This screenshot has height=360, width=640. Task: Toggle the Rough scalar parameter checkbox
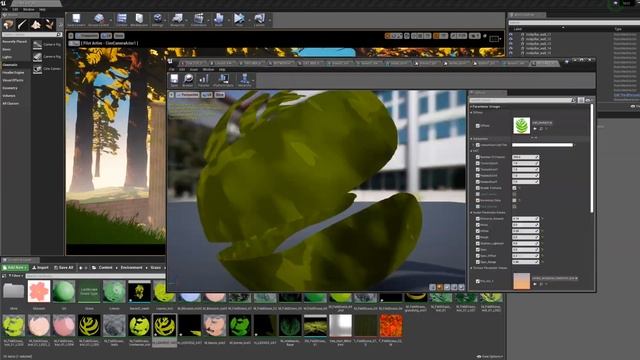pyautogui.click(x=478, y=237)
